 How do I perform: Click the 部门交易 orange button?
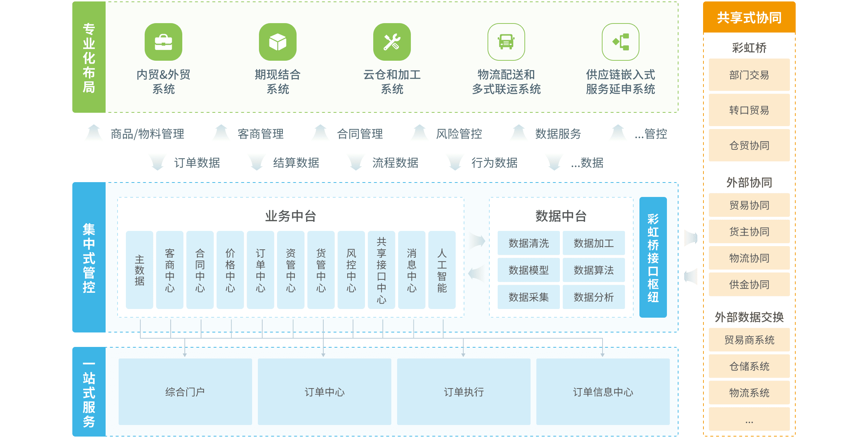749,75
